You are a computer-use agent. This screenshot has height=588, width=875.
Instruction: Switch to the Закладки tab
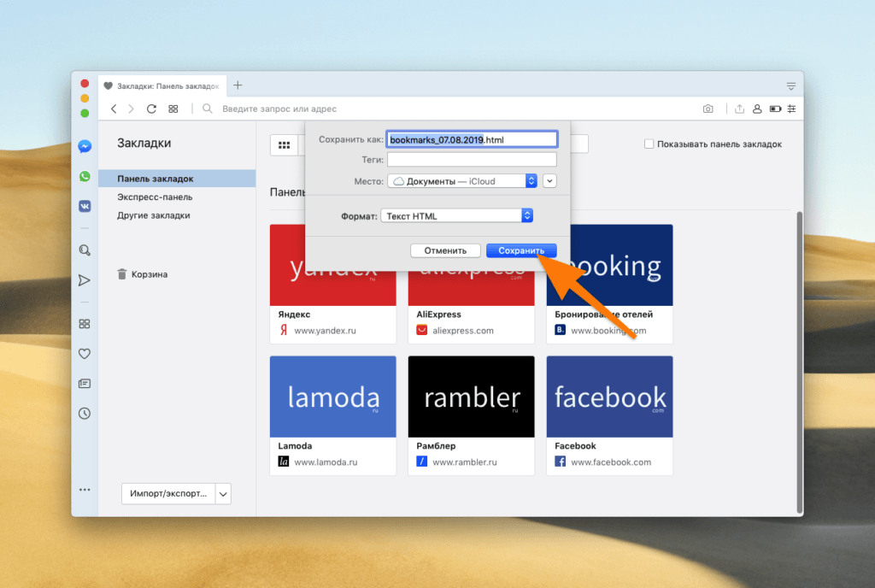[x=162, y=86]
